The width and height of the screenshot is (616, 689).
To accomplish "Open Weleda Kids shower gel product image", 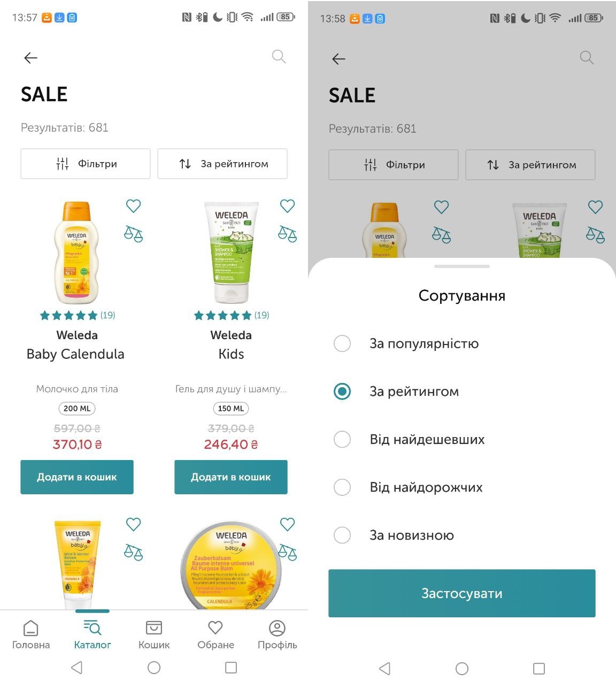I will [x=232, y=252].
